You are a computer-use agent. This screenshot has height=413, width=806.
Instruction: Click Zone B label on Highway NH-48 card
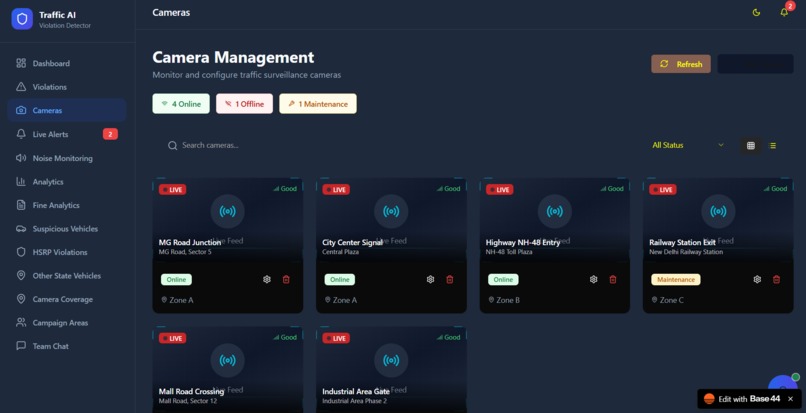click(504, 300)
